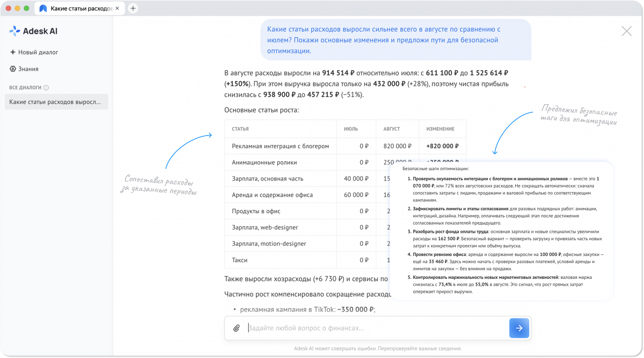This screenshot has width=644, height=358.
Task: Click the +820 000 ₽ change value
Action: tap(442, 146)
